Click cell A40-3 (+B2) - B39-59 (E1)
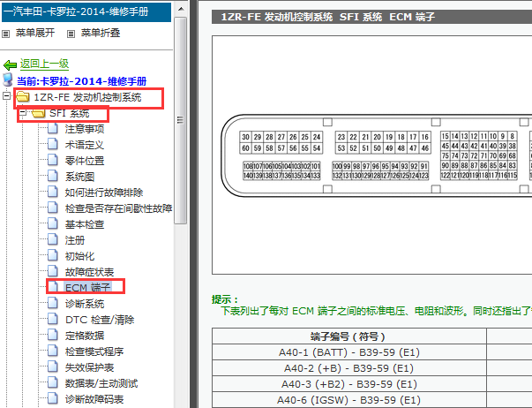 [348, 384]
